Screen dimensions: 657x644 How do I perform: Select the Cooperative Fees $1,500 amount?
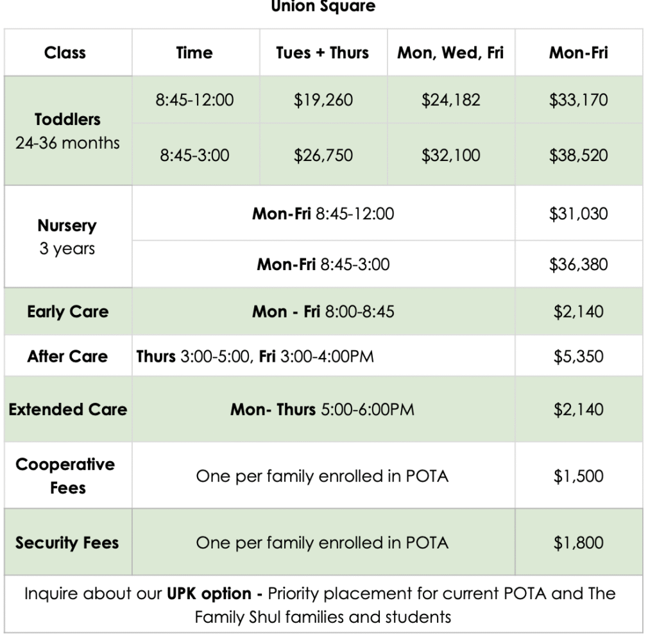pyautogui.click(x=579, y=476)
